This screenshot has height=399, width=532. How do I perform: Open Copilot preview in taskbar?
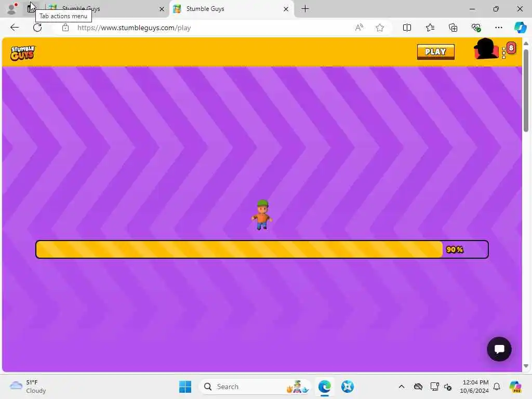click(x=515, y=387)
